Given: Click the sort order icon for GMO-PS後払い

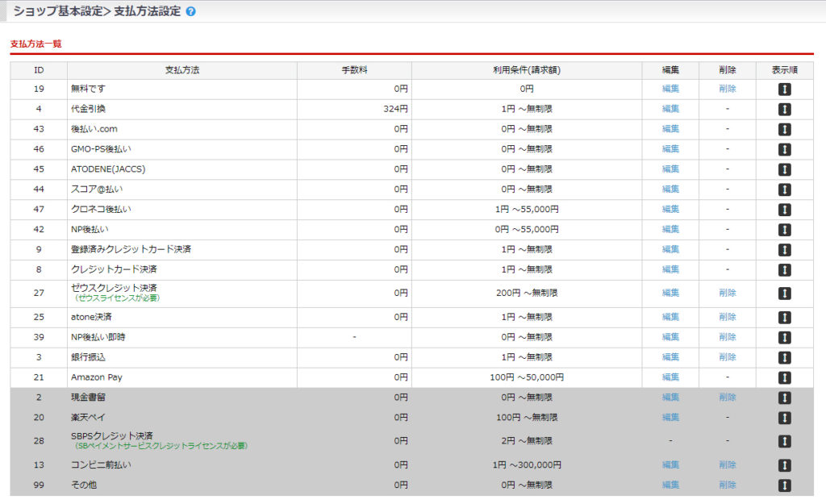Looking at the screenshot, I should [784, 149].
